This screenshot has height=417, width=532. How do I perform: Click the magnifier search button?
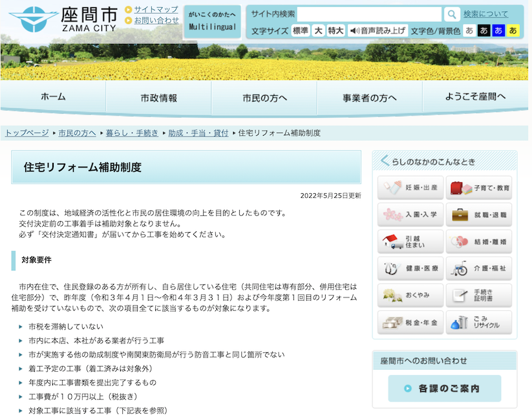point(452,14)
